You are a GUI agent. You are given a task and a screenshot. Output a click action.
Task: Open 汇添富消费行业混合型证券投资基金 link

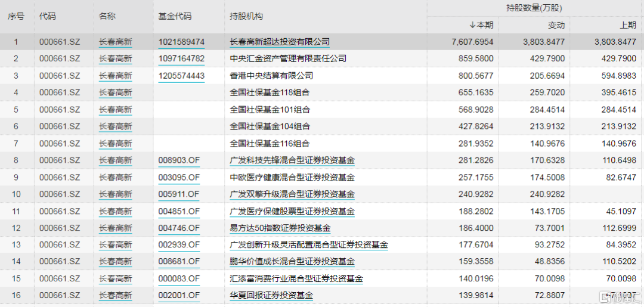(x=296, y=279)
